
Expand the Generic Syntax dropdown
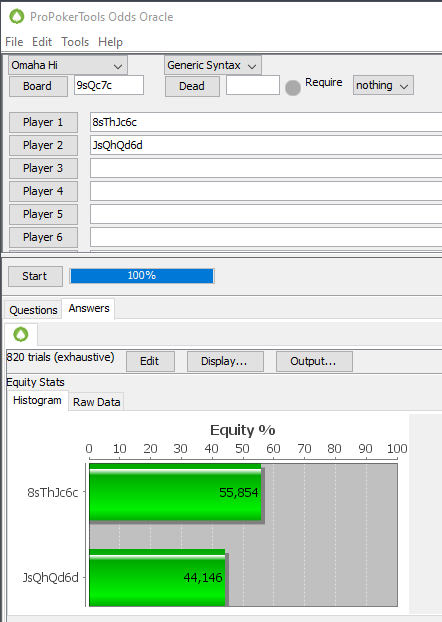click(213, 65)
